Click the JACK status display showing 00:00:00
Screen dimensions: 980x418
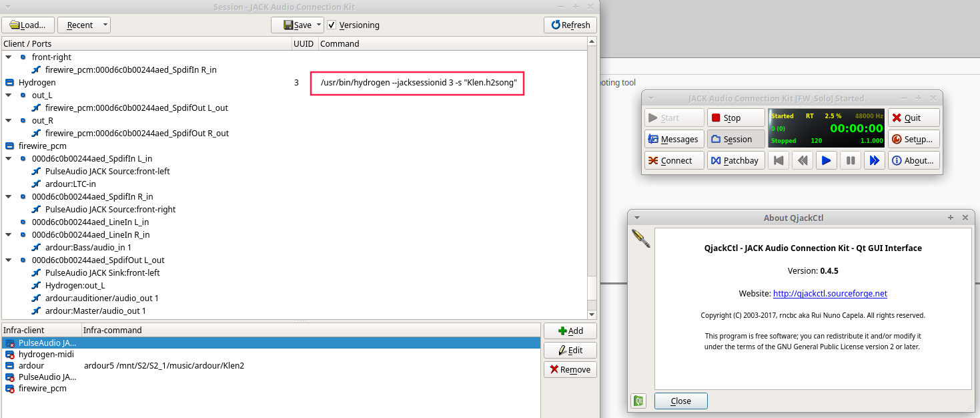point(827,128)
